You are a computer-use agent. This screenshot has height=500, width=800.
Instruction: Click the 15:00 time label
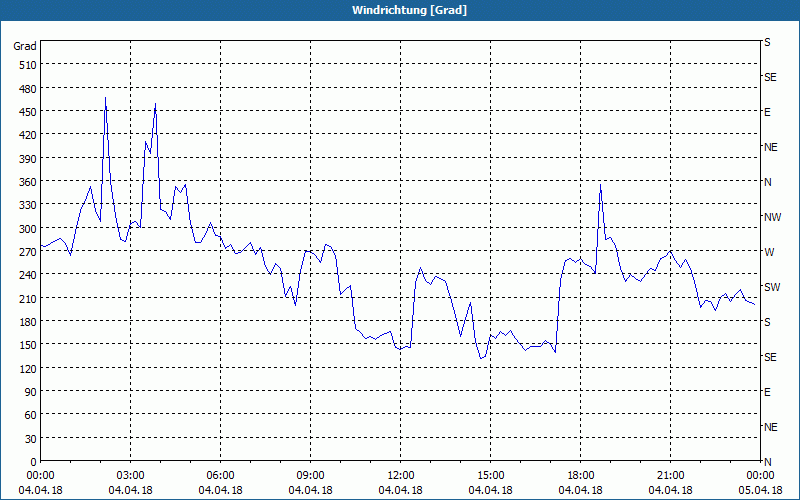click(x=490, y=476)
